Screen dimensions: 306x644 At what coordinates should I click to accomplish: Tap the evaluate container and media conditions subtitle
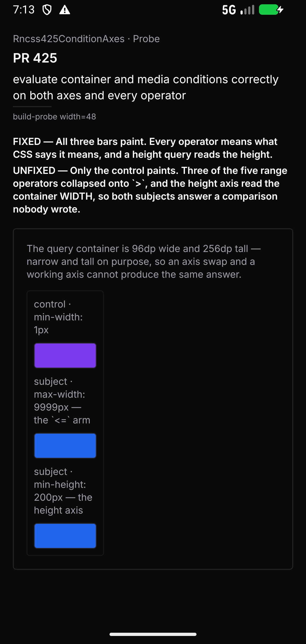tap(146, 87)
